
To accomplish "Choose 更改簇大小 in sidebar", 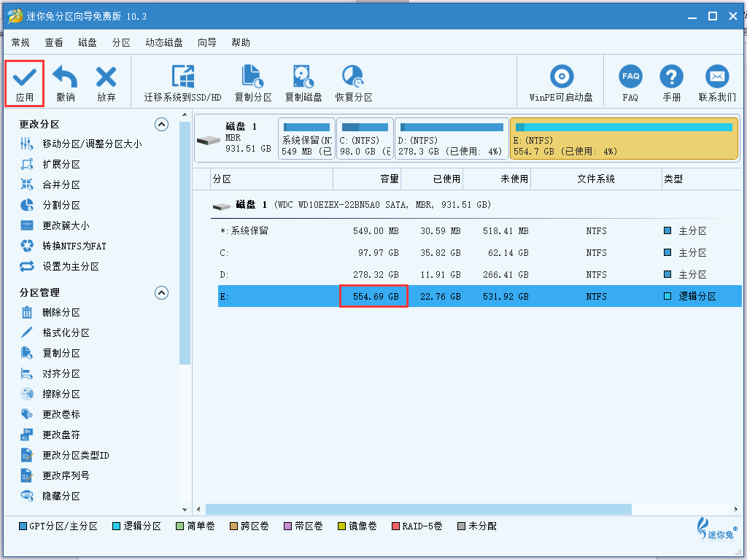I will pyautogui.click(x=55, y=226).
